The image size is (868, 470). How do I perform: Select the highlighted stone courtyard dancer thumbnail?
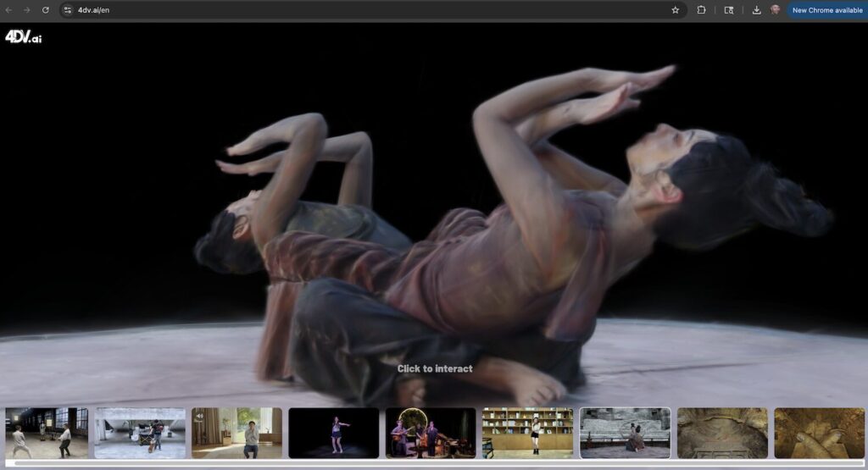click(625, 433)
